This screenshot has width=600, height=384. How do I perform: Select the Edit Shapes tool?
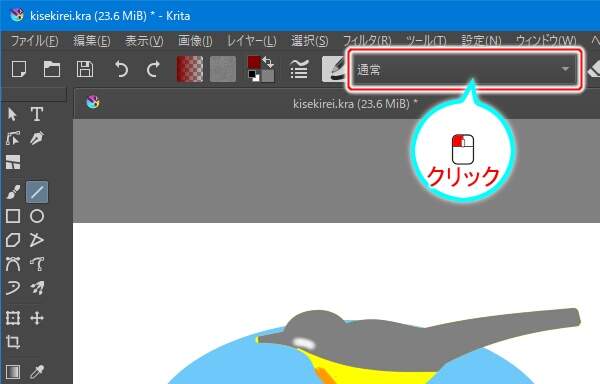coord(13,138)
